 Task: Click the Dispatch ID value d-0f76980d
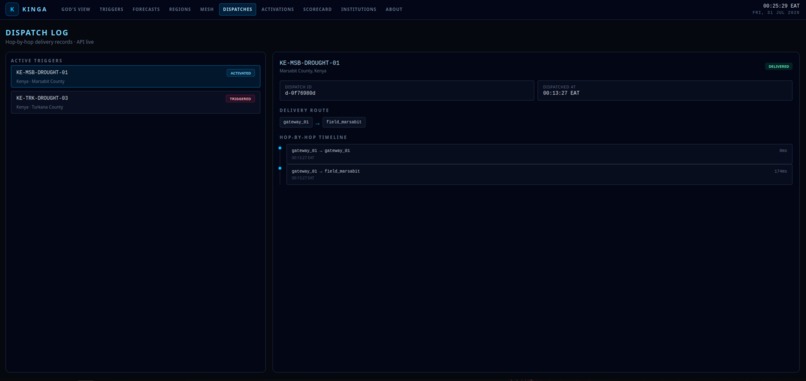(300, 93)
